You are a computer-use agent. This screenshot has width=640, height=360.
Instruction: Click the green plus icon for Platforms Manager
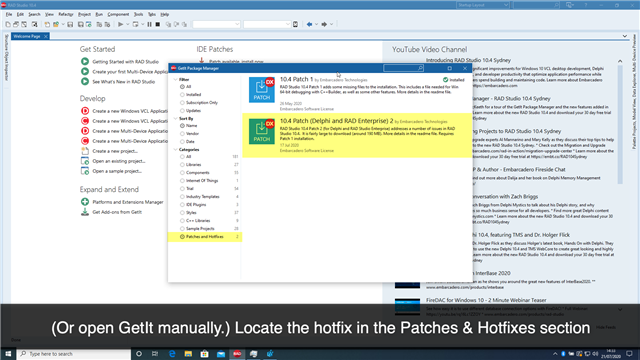click(85, 202)
